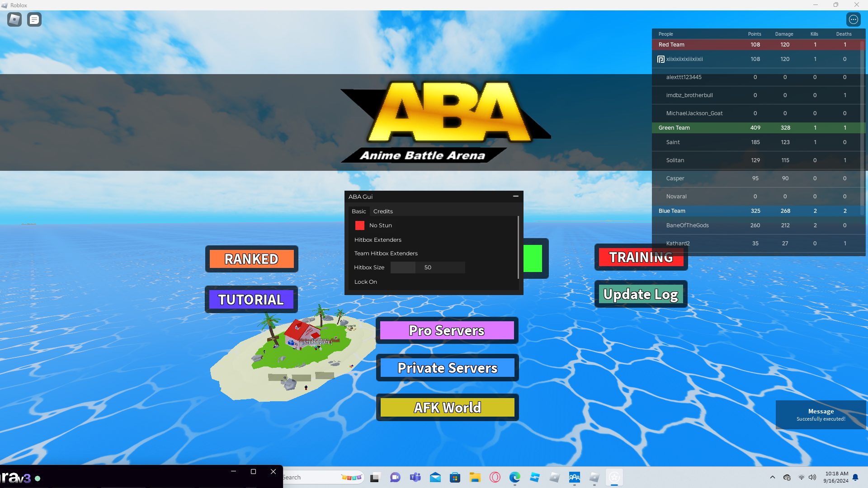Select xiixixiixixiiixiixii in the player leaderboard
The image size is (868, 488).
coord(684,59)
